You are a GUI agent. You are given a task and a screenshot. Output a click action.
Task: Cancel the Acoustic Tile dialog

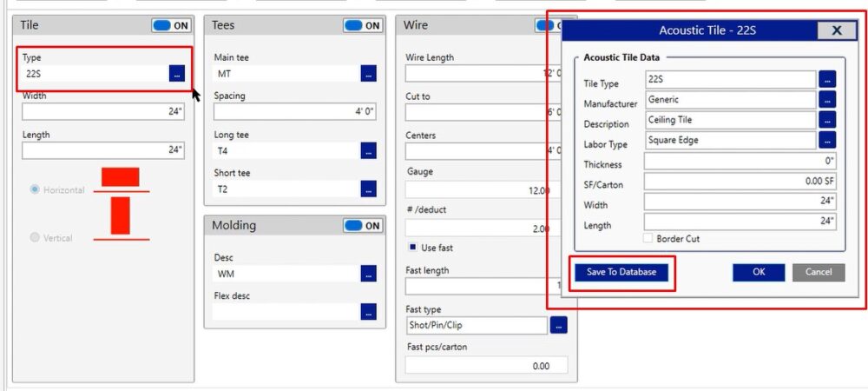point(818,272)
